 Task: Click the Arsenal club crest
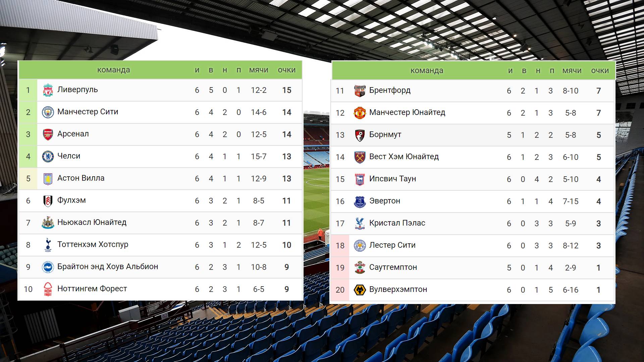(x=48, y=134)
